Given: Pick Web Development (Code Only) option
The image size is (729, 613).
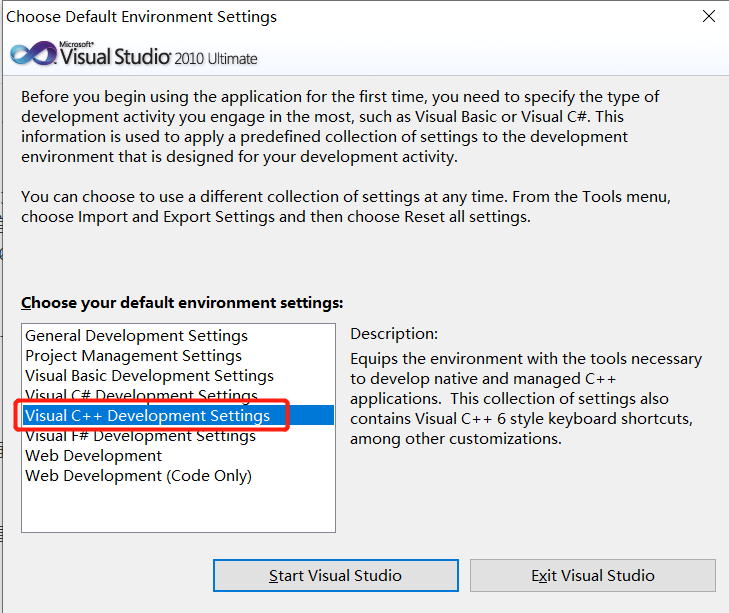Looking at the screenshot, I should (x=138, y=476).
